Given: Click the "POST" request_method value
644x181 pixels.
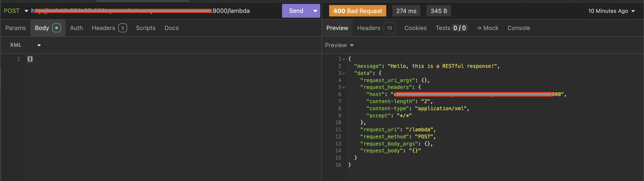Looking at the screenshot, I should [424, 137].
